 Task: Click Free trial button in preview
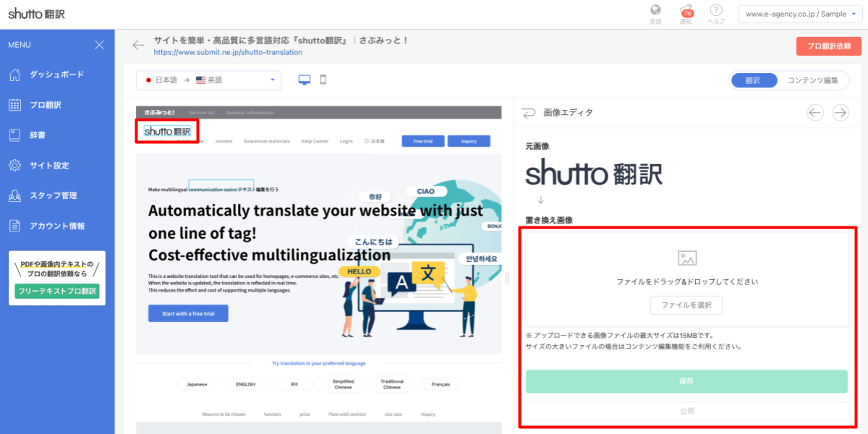point(422,141)
